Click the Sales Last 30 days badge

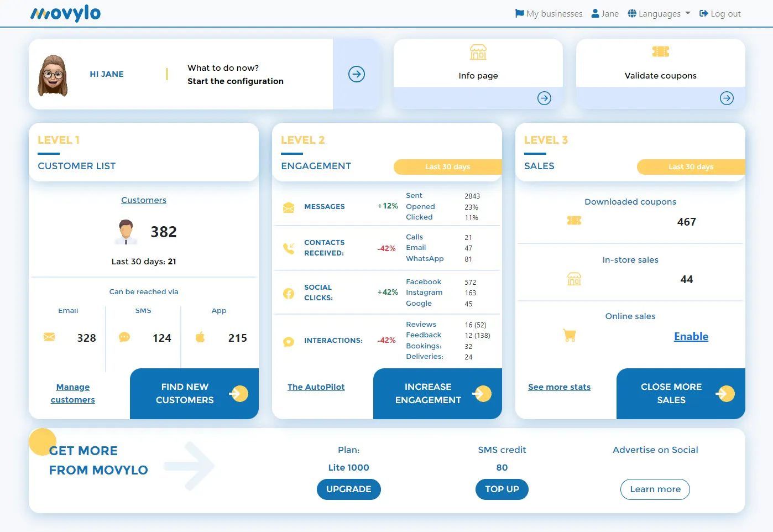(x=691, y=167)
